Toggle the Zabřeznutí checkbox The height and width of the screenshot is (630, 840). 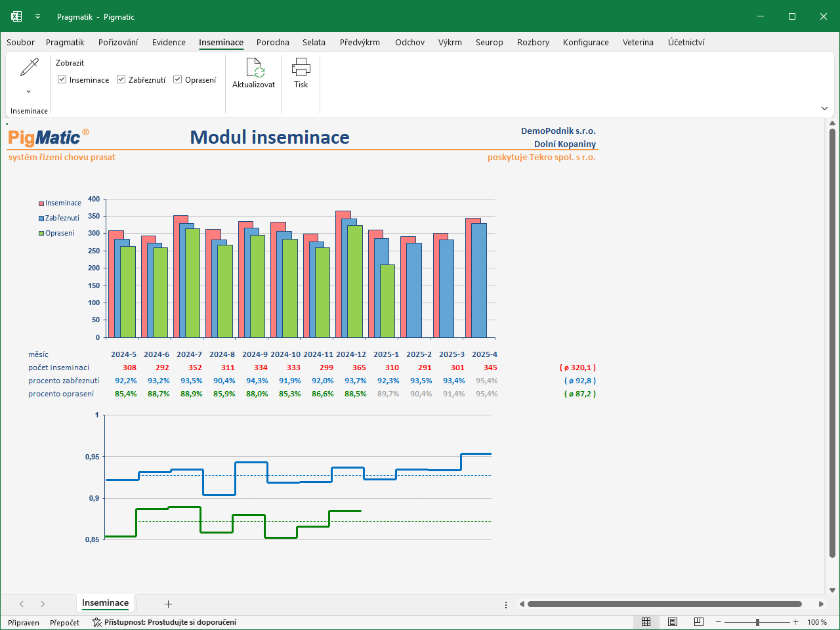[x=121, y=79]
